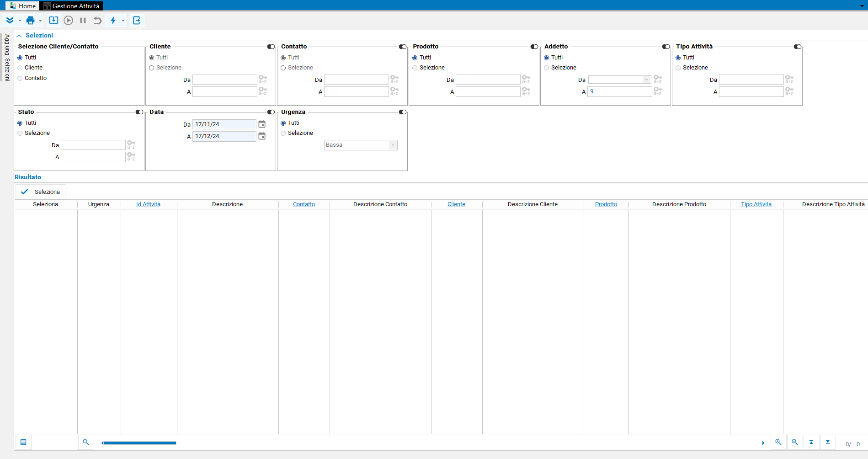The width and height of the screenshot is (868, 459).
Task: Click the Data Da date field 17/11/24
Action: (x=224, y=124)
